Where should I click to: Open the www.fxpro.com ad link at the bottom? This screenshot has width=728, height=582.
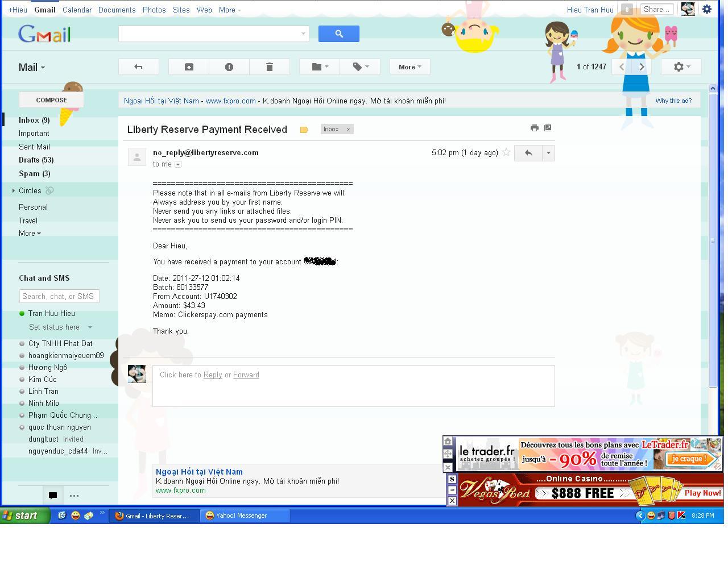pos(181,490)
